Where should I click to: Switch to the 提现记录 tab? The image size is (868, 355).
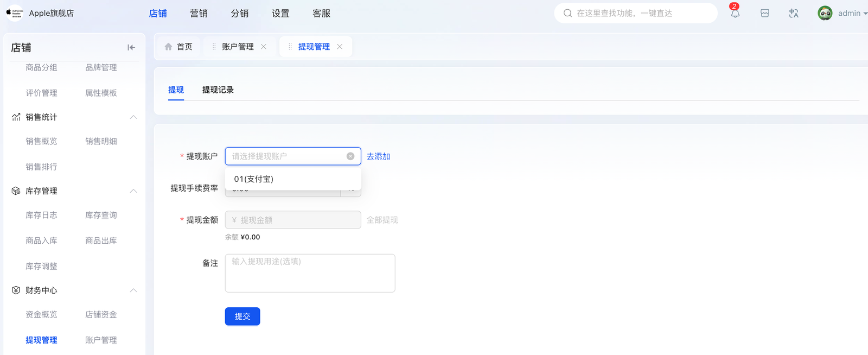(218, 90)
